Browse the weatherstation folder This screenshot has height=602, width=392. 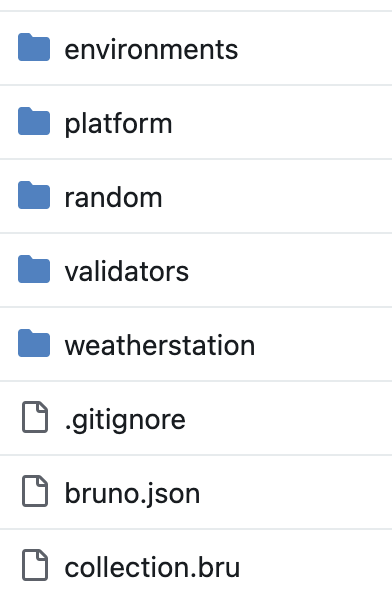[160, 346]
